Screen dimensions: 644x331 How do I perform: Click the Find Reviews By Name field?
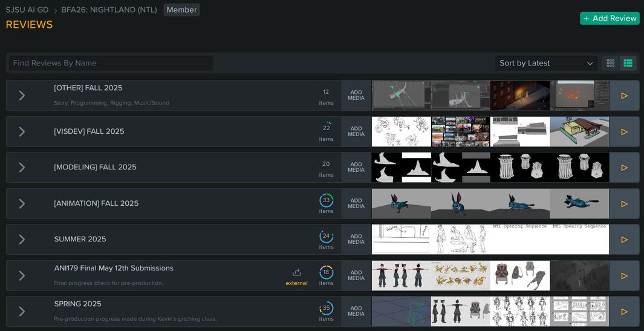point(111,63)
